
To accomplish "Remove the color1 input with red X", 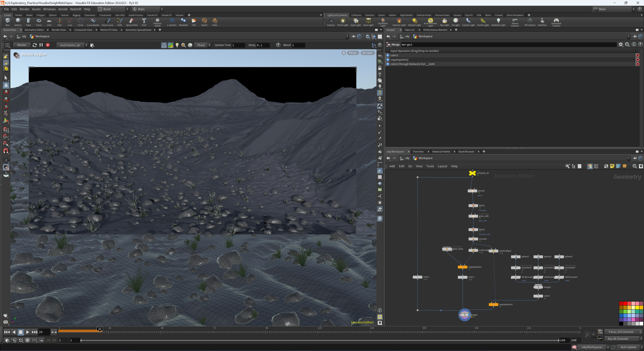I will coord(637,55).
